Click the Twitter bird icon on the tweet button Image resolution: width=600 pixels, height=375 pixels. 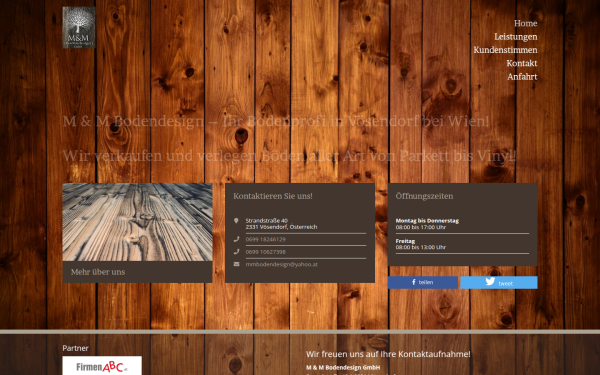pos(490,282)
